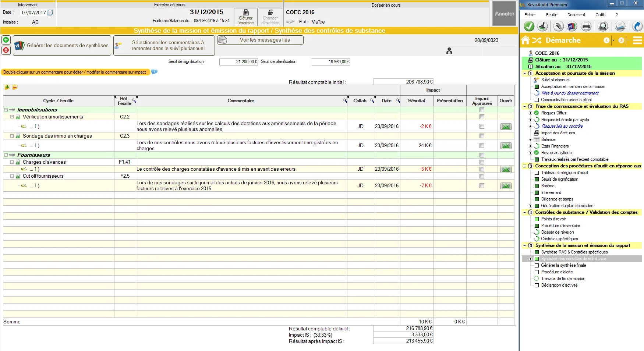Open the Outils menu
The width and height of the screenshot is (644, 351).
pyautogui.click(x=601, y=15)
